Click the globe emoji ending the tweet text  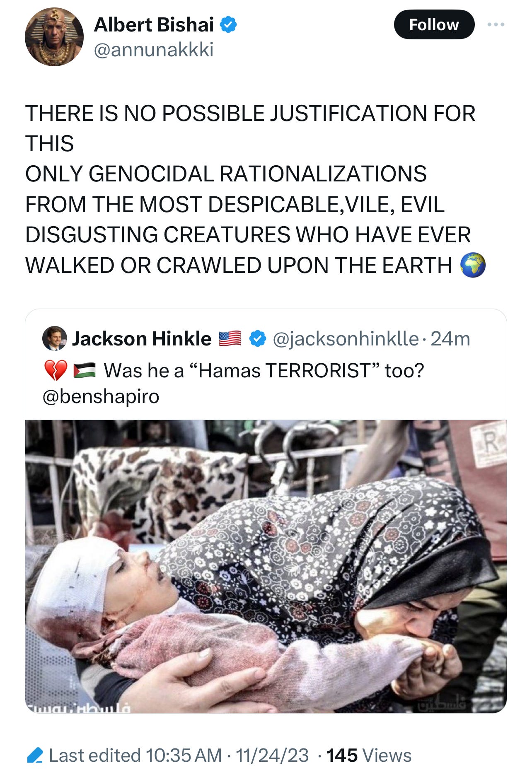(x=473, y=266)
